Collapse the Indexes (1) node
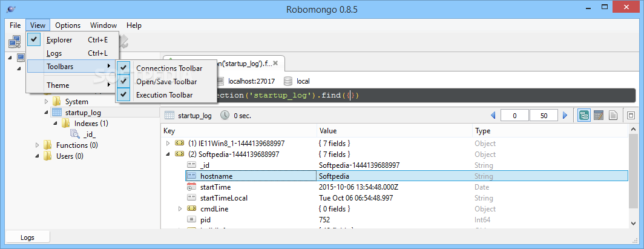The width and height of the screenshot is (644, 249). tap(55, 123)
